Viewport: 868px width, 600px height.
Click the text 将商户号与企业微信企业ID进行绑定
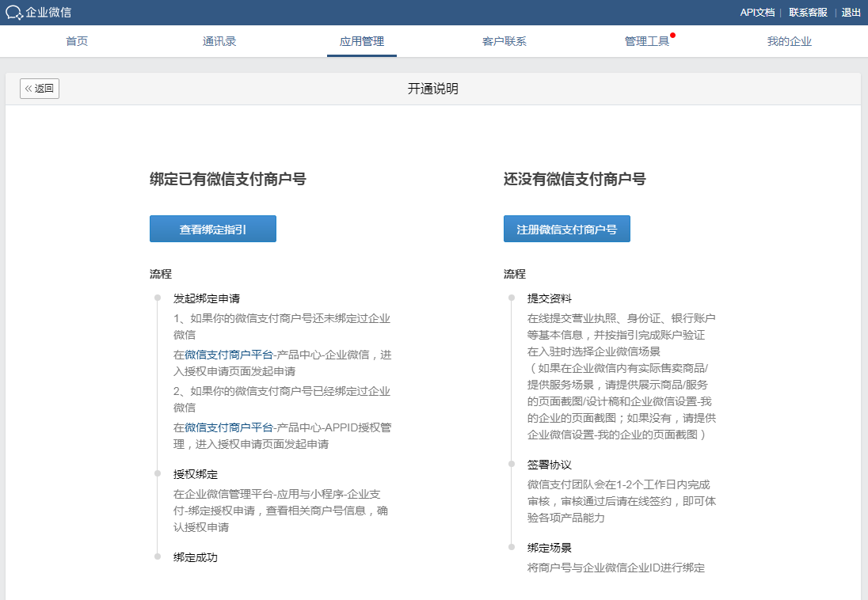616,568
